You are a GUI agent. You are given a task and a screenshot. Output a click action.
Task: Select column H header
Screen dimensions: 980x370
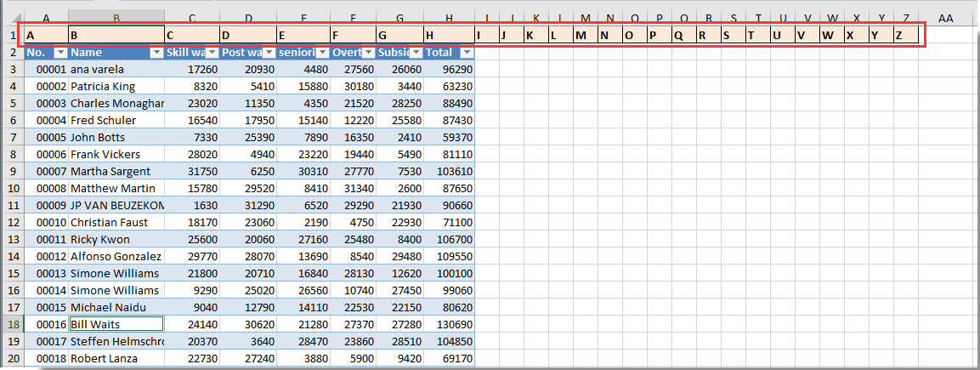(x=449, y=17)
